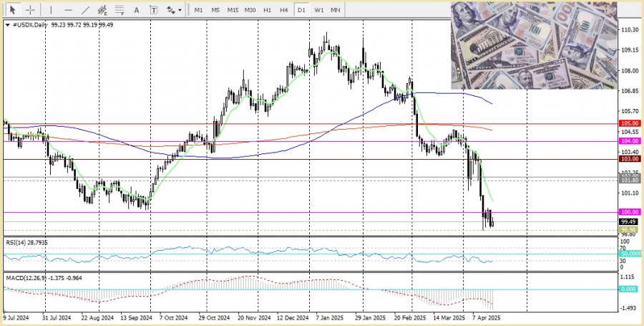Click the #USDX,Daily chart title text

coord(30,24)
